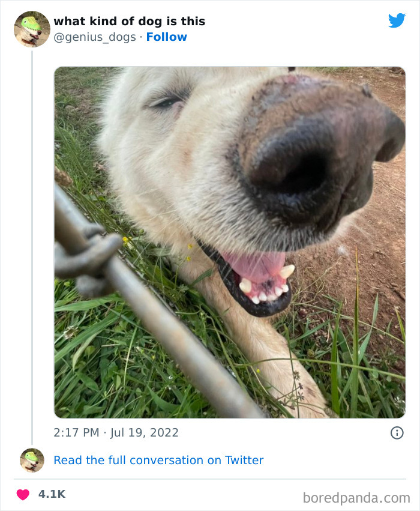Open the @genius_dogs username handle
This screenshot has width=420, height=511.
click(x=88, y=37)
